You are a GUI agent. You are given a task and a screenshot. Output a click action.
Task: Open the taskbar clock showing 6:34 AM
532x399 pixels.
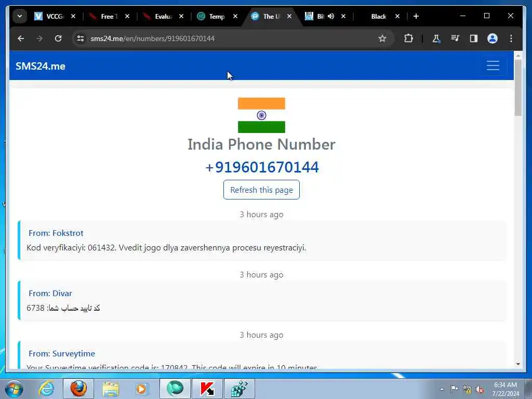point(505,389)
